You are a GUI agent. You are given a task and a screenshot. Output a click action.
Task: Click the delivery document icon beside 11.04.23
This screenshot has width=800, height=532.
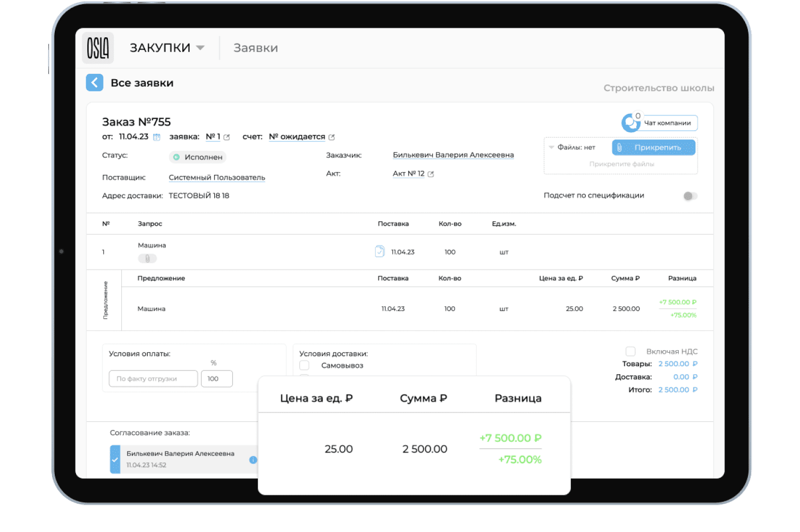pos(380,251)
